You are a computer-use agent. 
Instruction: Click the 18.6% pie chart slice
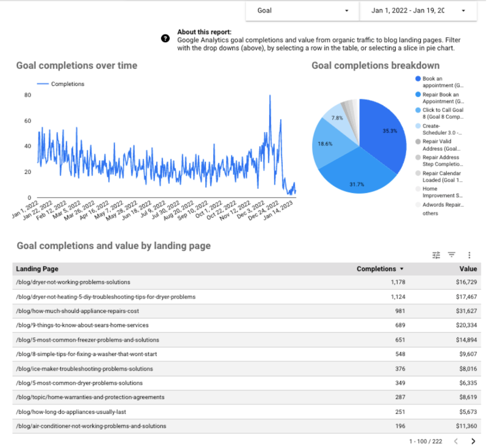327,144
